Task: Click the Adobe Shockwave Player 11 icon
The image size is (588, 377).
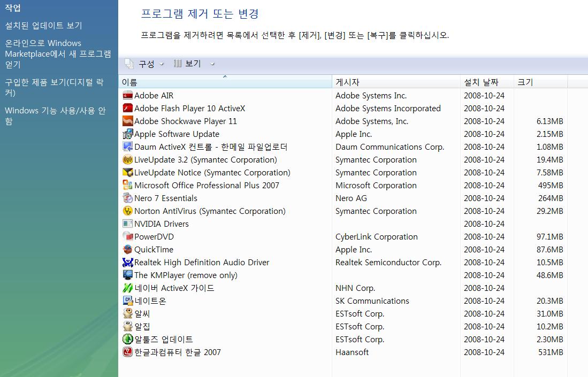Action: tap(127, 121)
